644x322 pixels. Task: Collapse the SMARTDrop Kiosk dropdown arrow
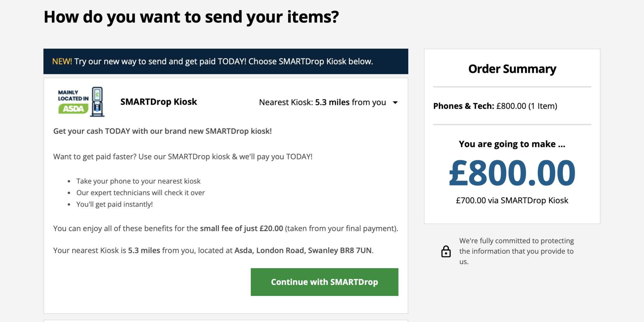tap(395, 103)
